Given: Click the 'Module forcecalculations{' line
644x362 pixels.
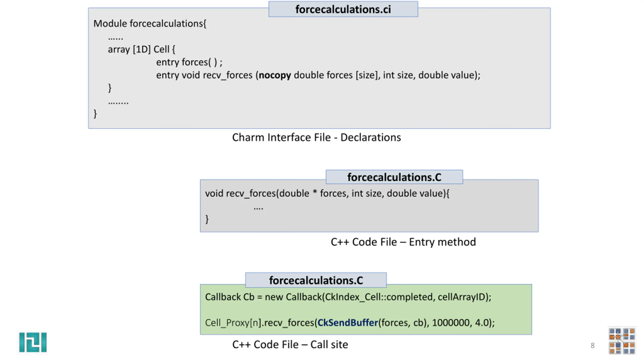Looking at the screenshot, I should tap(150, 24).
